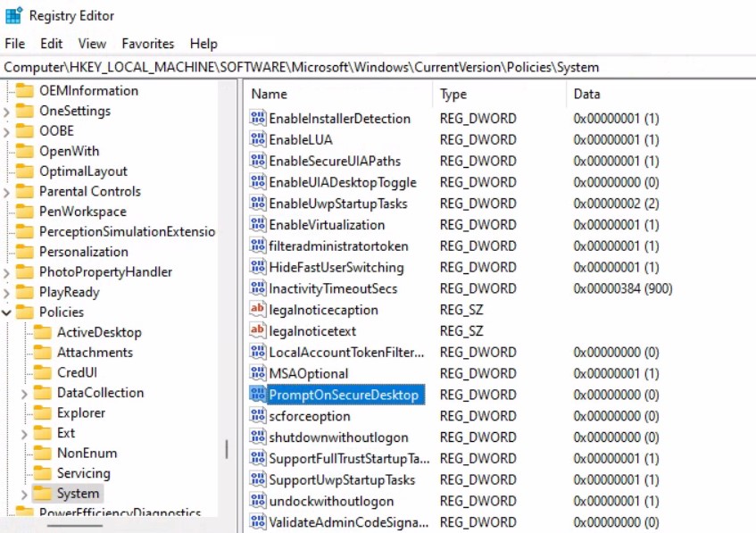
Task: Click the EnableUwpStartupTasks DWORD icon
Action: pyautogui.click(x=258, y=203)
